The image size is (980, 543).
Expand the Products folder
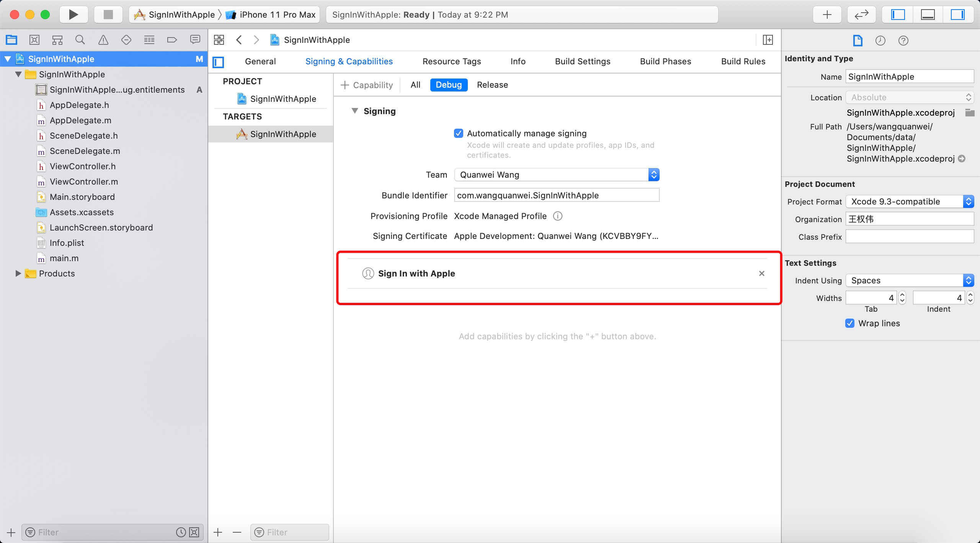pos(18,273)
